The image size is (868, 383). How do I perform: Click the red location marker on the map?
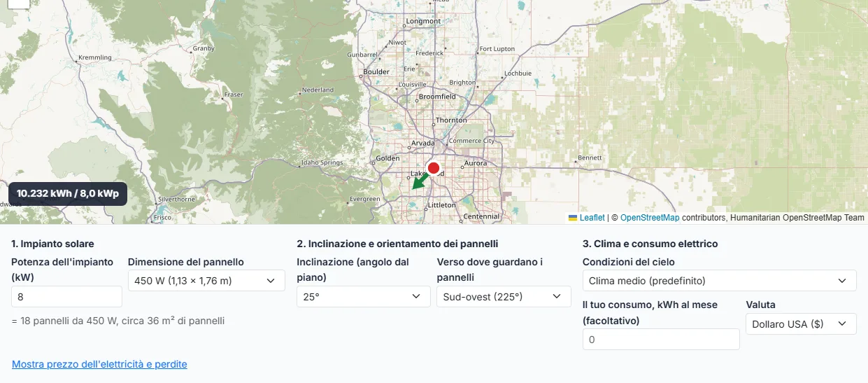434,168
